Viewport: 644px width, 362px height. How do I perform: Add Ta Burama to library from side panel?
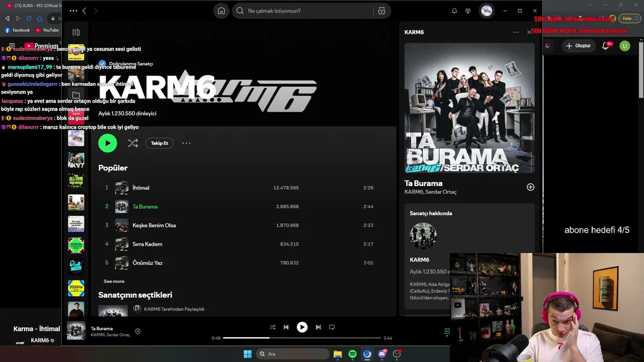click(x=530, y=187)
